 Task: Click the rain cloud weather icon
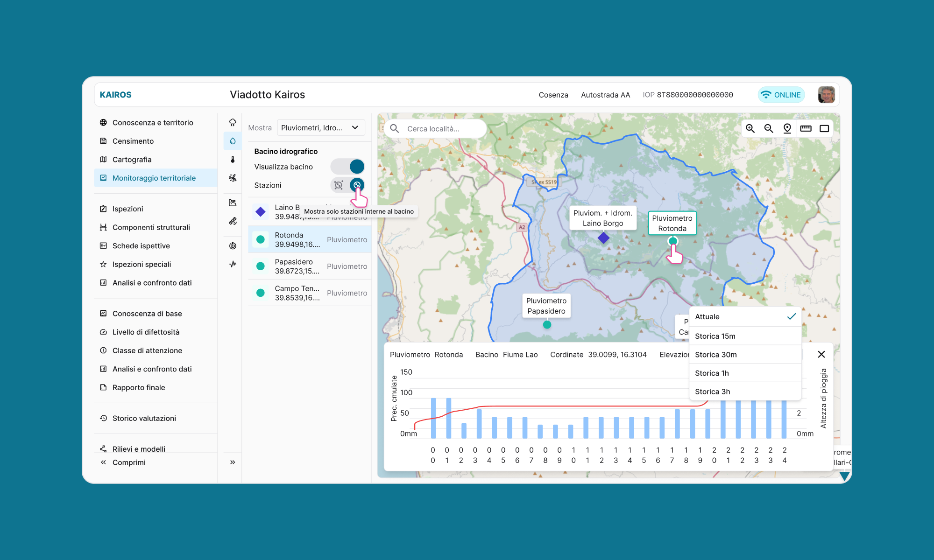point(233,123)
